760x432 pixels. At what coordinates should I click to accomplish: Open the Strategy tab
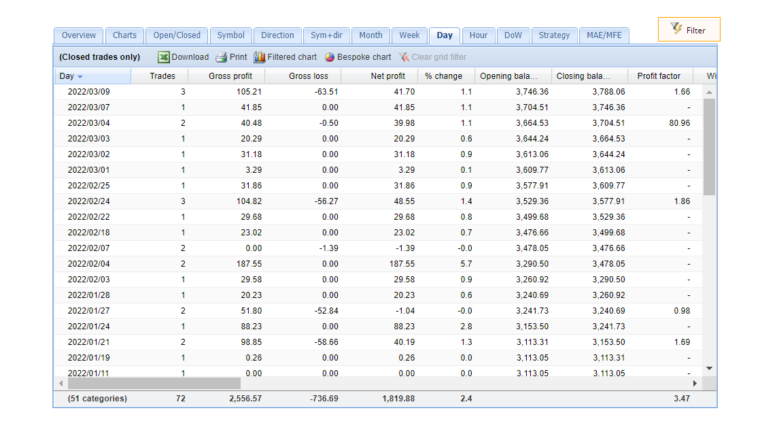(554, 35)
